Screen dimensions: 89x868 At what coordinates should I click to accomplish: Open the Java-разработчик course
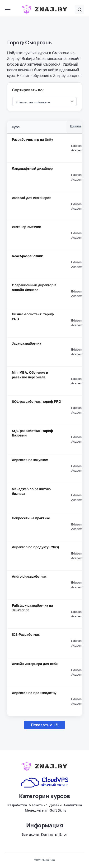coord(26,343)
